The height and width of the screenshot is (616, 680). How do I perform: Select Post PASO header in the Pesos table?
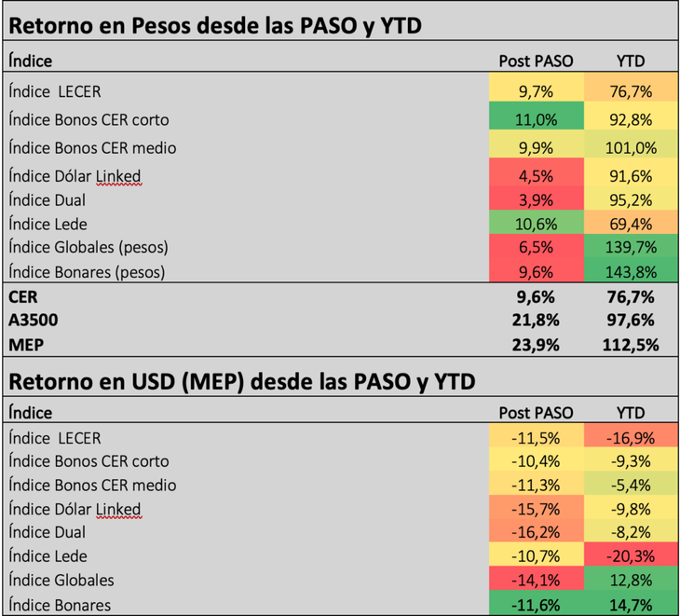tap(536, 62)
